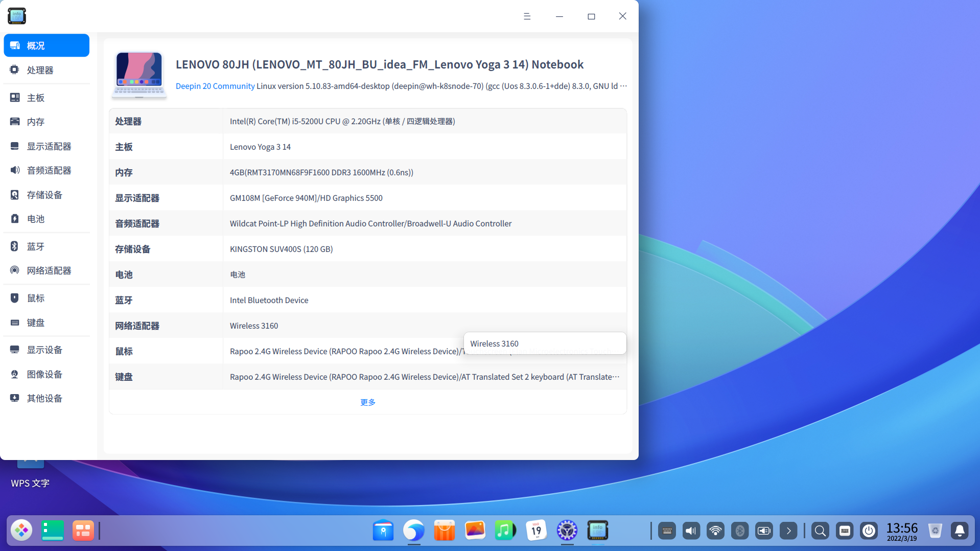The image size is (980, 551).
Task: Open the 内存 (Memory) section
Action: [36, 122]
